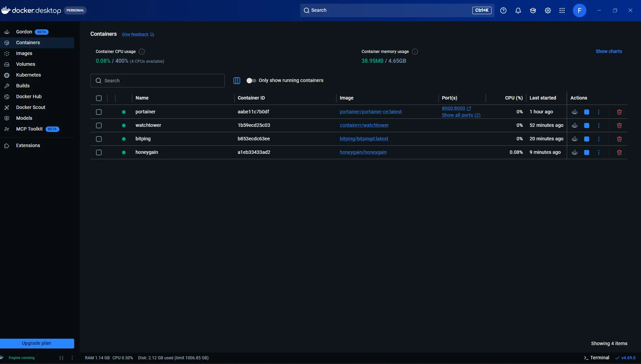The image size is (641, 364).
Task: Click memory usage info icon
Action: tap(415, 52)
